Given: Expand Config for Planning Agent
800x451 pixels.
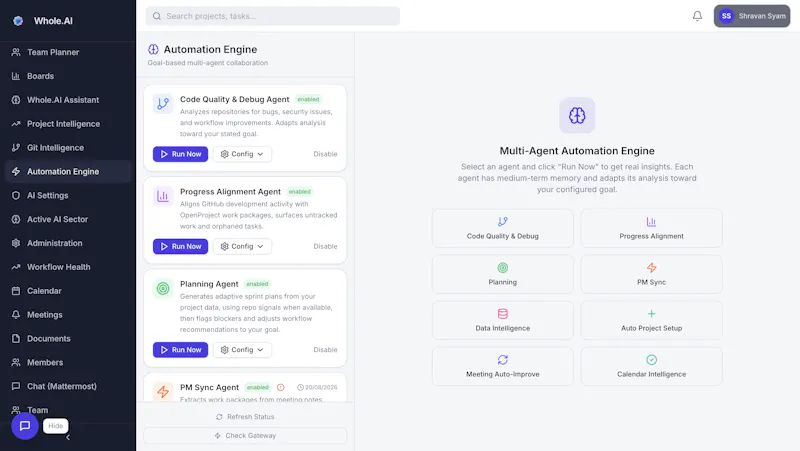Looking at the screenshot, I should [242, 350].
